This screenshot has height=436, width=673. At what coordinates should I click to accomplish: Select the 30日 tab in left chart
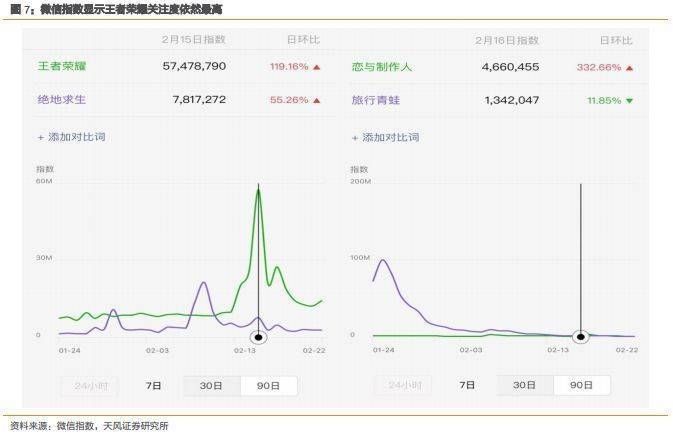coord(212,386)
